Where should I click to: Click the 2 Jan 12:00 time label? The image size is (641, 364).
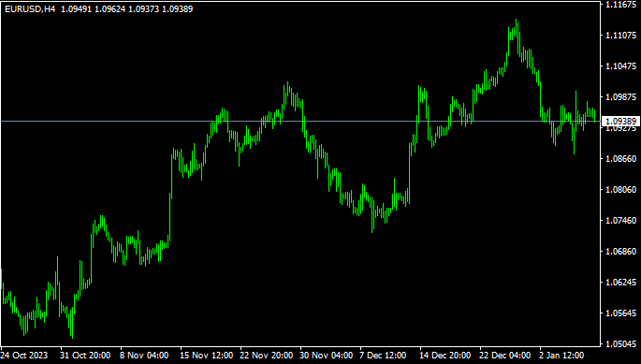click(561, 355)
